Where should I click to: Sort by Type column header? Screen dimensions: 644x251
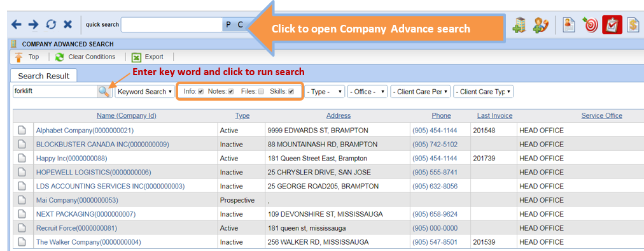point(242,115)
